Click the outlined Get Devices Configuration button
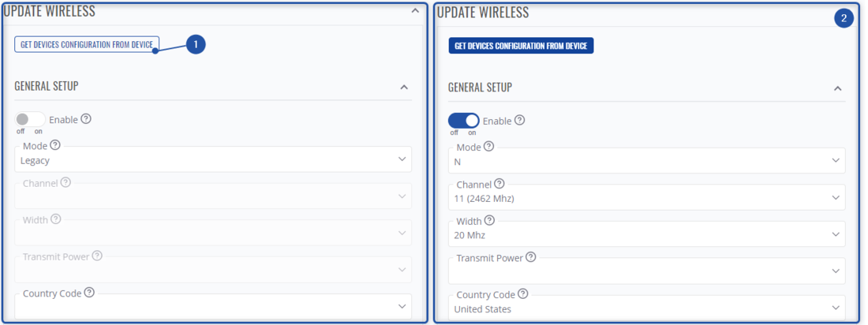 tap(87, 45)
